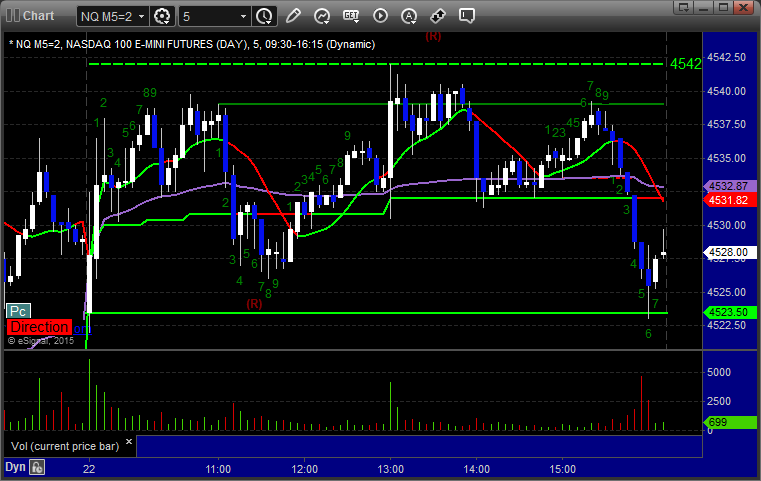Click the 4540.00 price axis label
Image resolution: width=761 pixels, height=481 pixels.
pyautogui.click(x=726, y=91)
